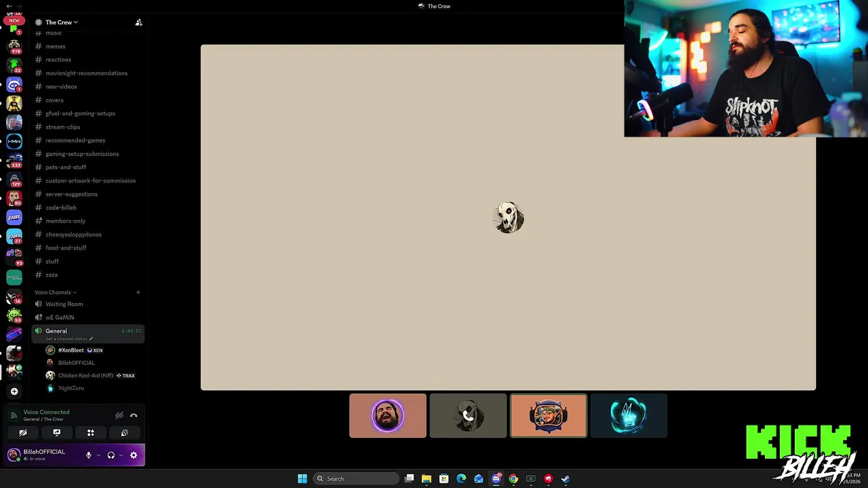Open BillehOFFICIAL user panel avatar

point(14,455)
